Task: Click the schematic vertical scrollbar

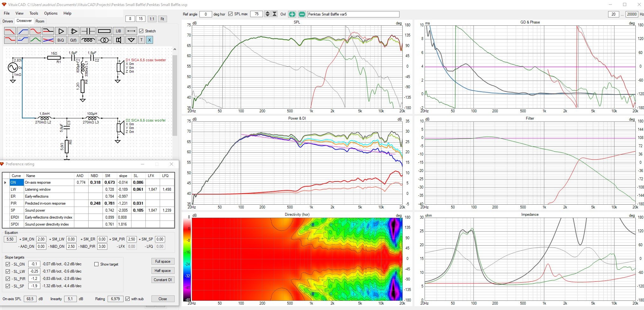Action: (x=174, y=95)
